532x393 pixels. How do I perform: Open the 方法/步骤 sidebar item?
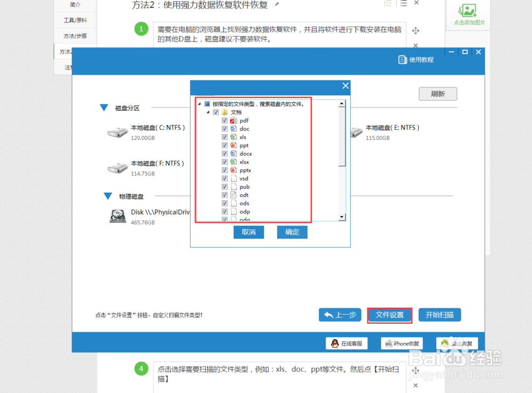[75, 36]
